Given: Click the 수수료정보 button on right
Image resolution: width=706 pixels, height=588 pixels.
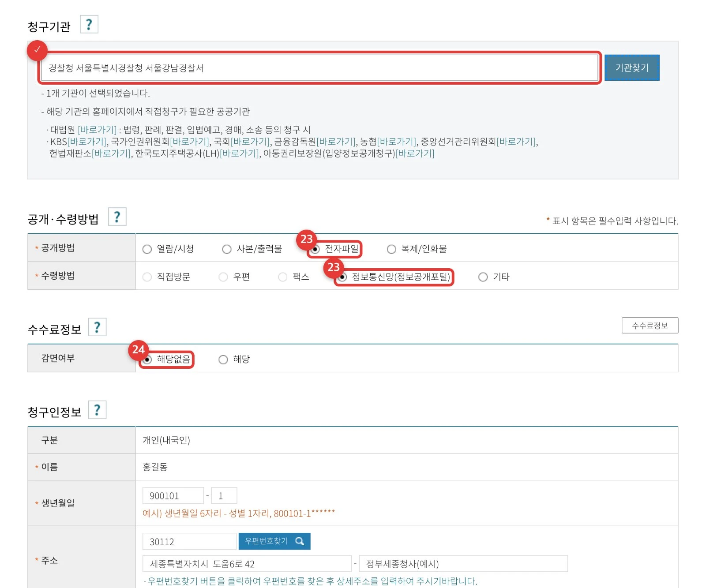Looking at the screenshot, I should coord(650,326).
